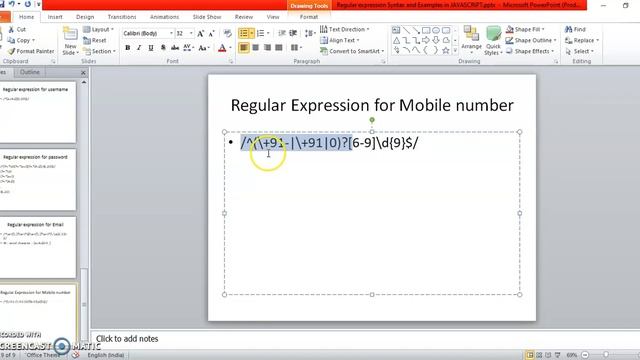
Task: Insert a New Slide
Action: [70, 41]
